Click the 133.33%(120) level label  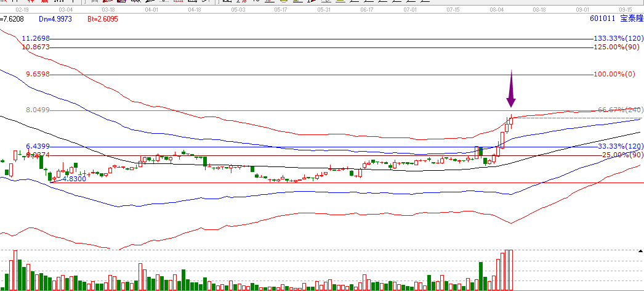[618, 39]
